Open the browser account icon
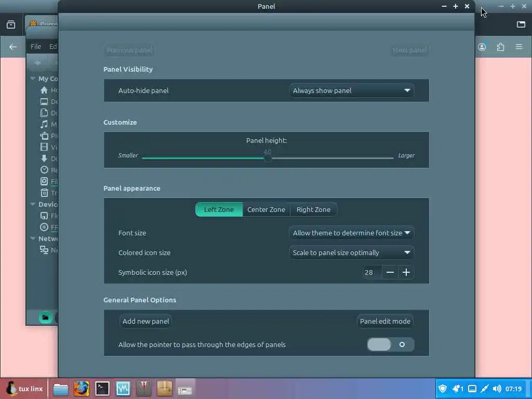Viewport: 532px width, 399px height. tap(482, 47)
